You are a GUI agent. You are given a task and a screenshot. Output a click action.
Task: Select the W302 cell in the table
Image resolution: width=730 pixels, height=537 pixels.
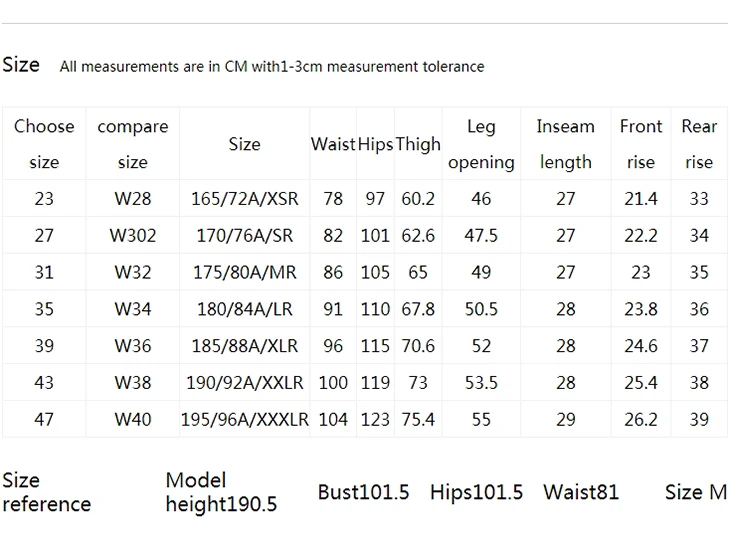[133, 236]
